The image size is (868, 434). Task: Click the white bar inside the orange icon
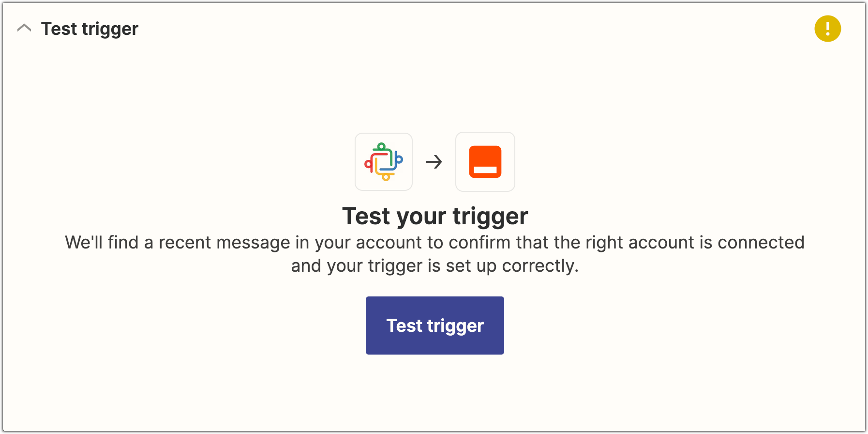(485, 170)
